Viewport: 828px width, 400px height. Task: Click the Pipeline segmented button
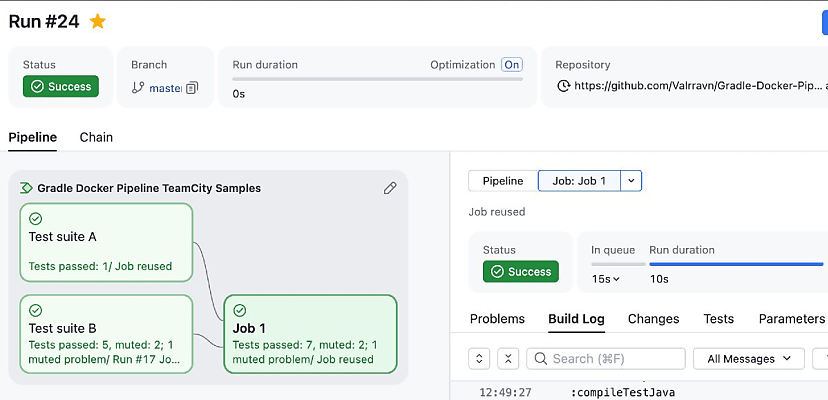point(503,181)
